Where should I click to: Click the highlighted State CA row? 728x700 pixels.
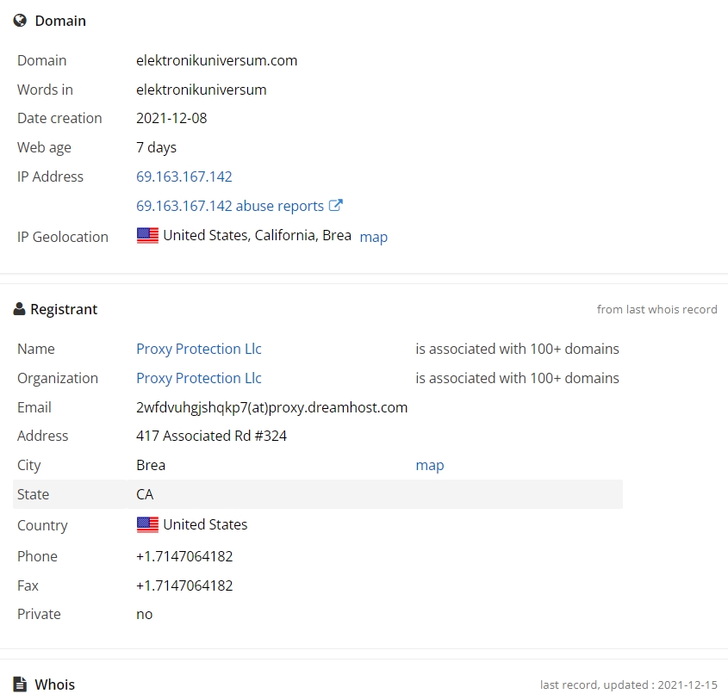pyautogui.click(x=318, y=494)
